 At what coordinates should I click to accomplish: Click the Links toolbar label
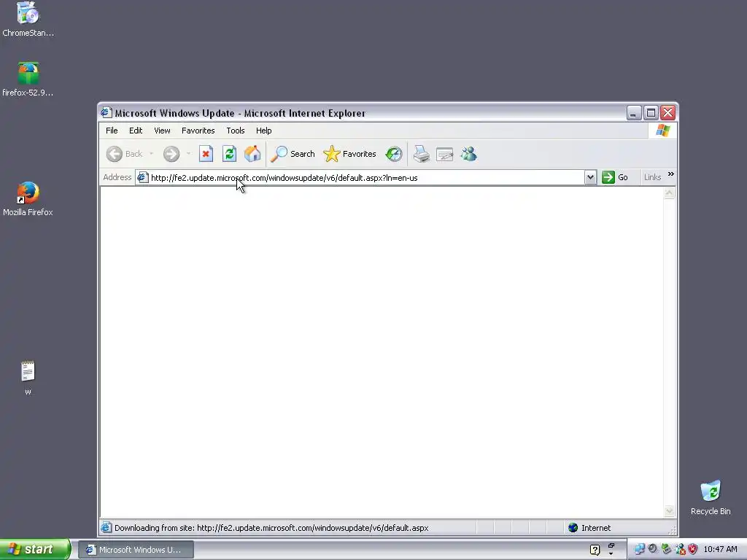coord(652,177)
